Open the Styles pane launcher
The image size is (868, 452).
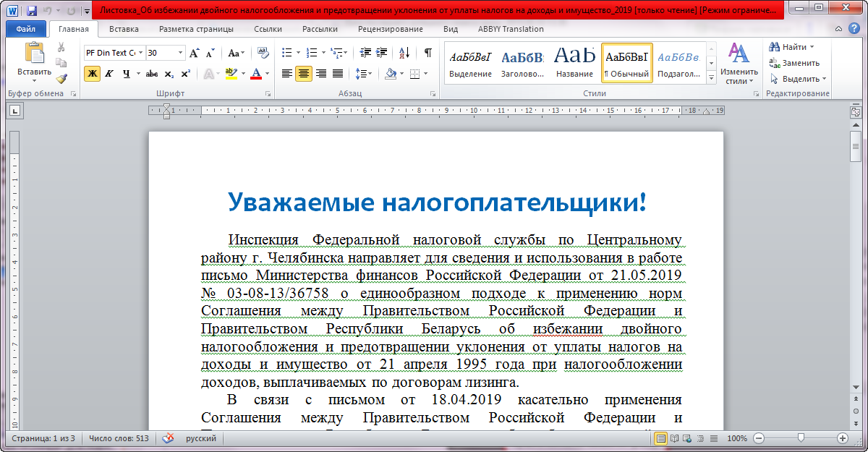(756, 94)
